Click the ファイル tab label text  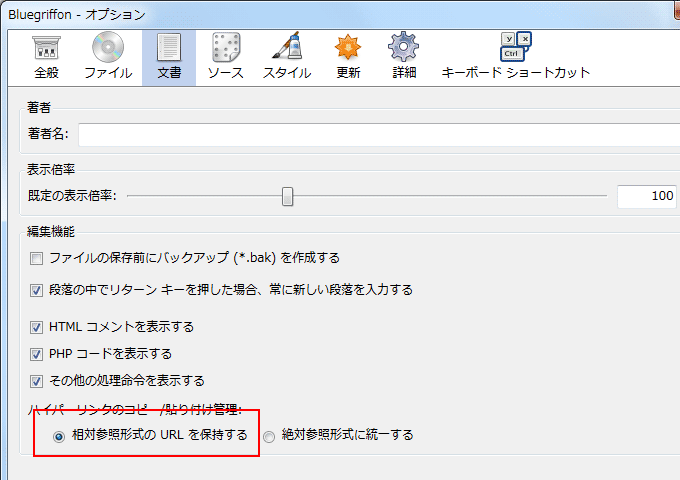pos(108,72)
